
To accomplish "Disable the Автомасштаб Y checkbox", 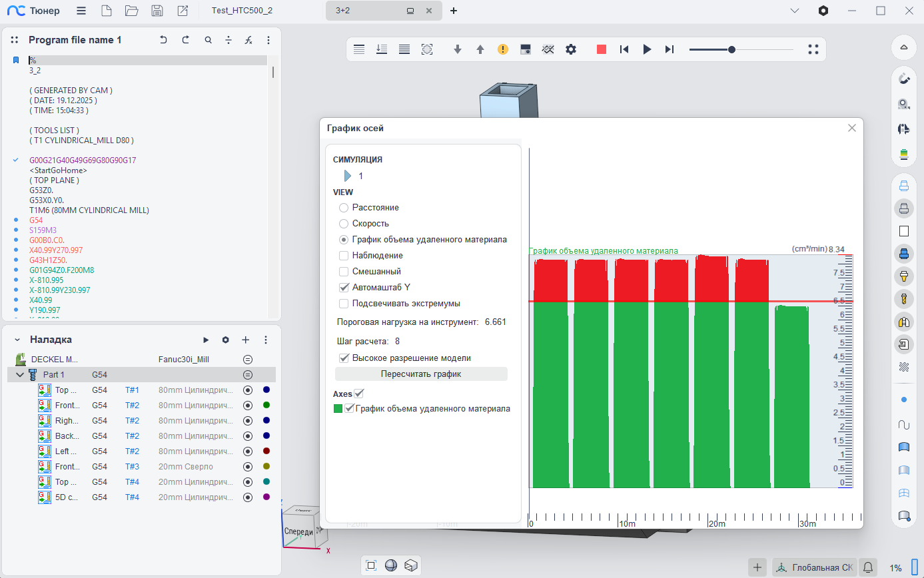I will [x=344, y=288].
